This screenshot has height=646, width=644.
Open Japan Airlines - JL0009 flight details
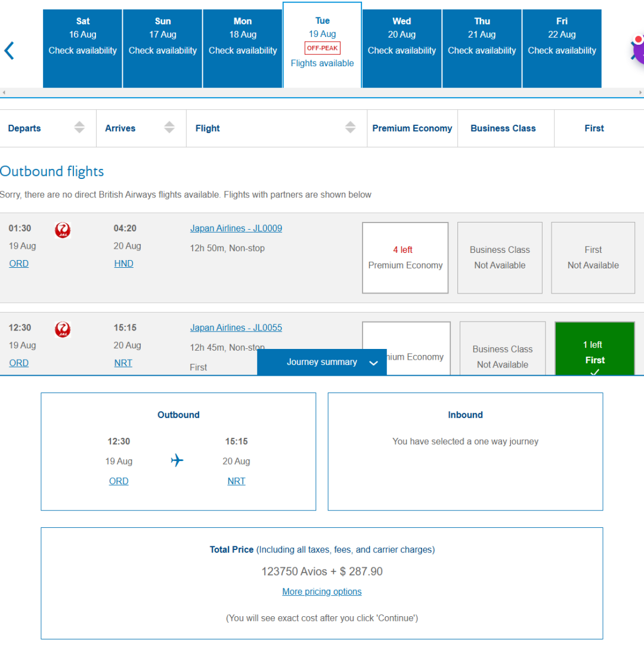[236, 228]
